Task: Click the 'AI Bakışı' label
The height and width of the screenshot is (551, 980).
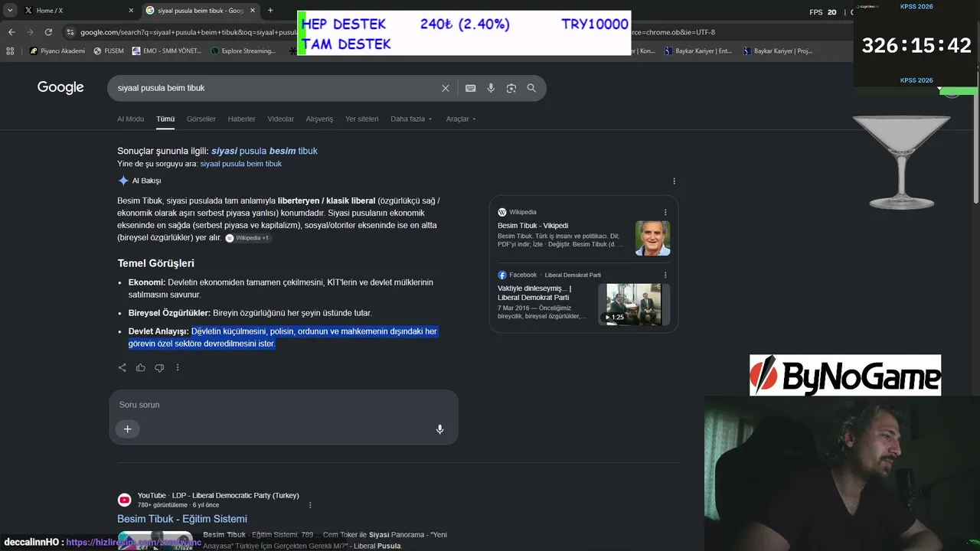Action: [x=146, y=181]
